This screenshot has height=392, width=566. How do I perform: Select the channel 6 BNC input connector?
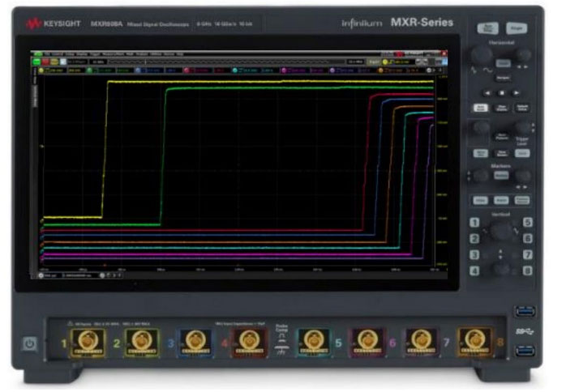[x=367, y=342]
